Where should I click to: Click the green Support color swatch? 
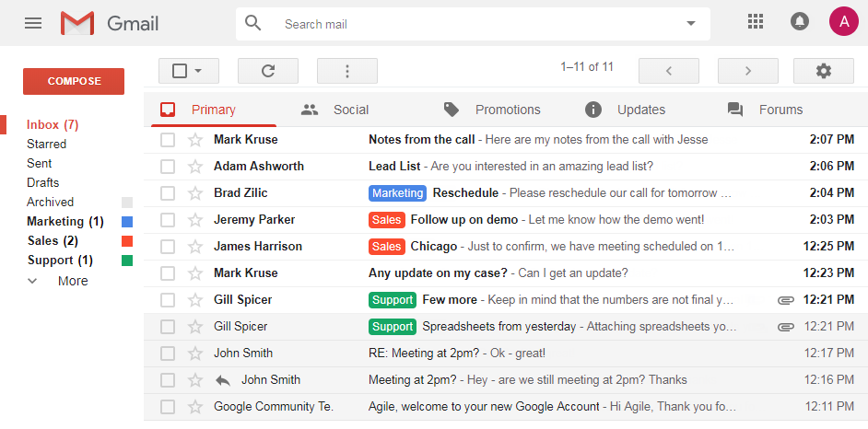point(127,261)
